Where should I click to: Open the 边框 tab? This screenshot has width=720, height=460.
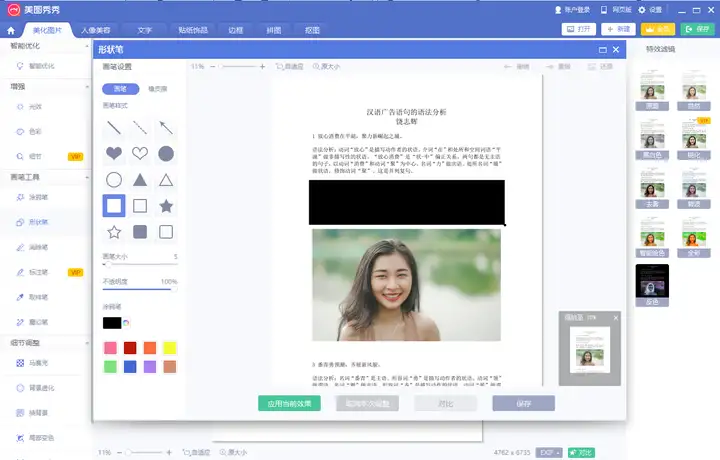(x=236, y=30)
